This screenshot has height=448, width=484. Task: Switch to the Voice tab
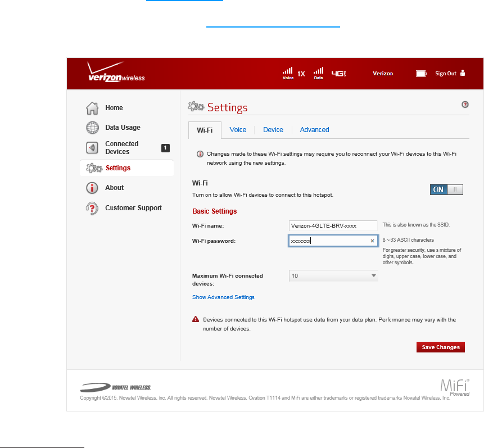point(238,130)
